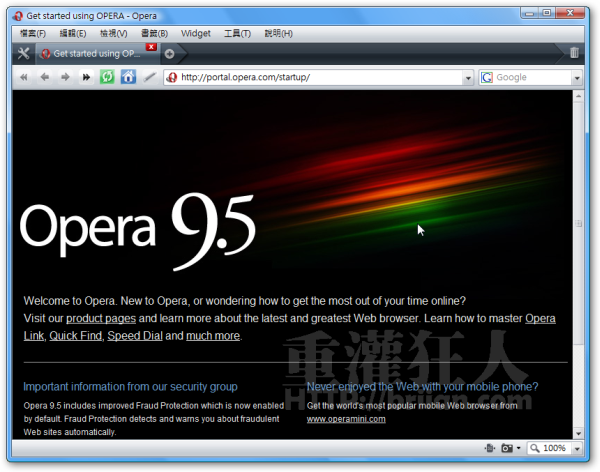Open the 100% zoom level dropdown
The image size is (600, 472).
(x=577, y=448)
